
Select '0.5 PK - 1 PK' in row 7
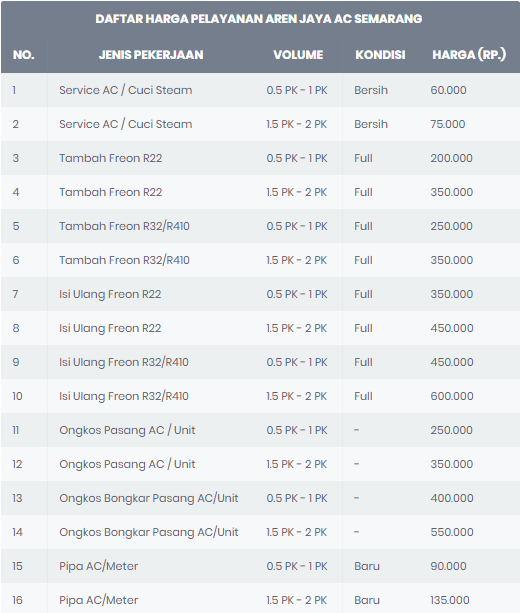click(x=297, y=294)
